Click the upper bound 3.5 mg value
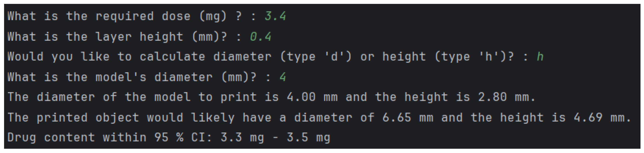Viewport: 644px width, 153px height. click(x=308, y=138)
